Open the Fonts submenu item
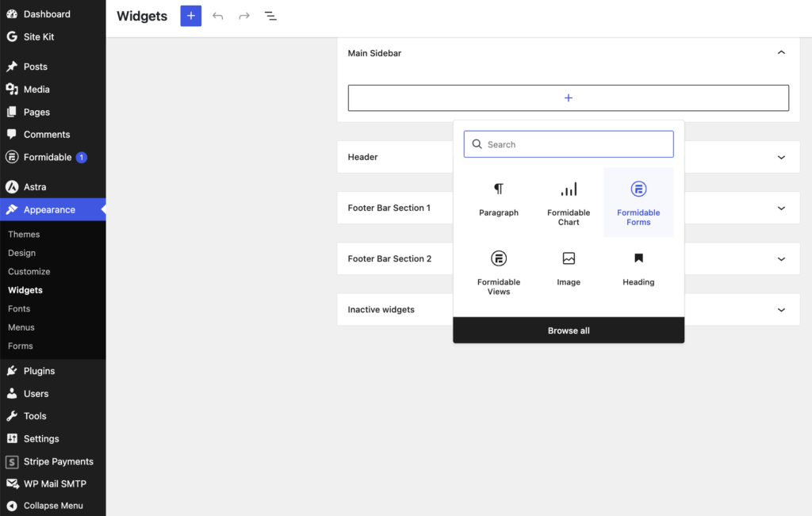 tap(19, 308)
